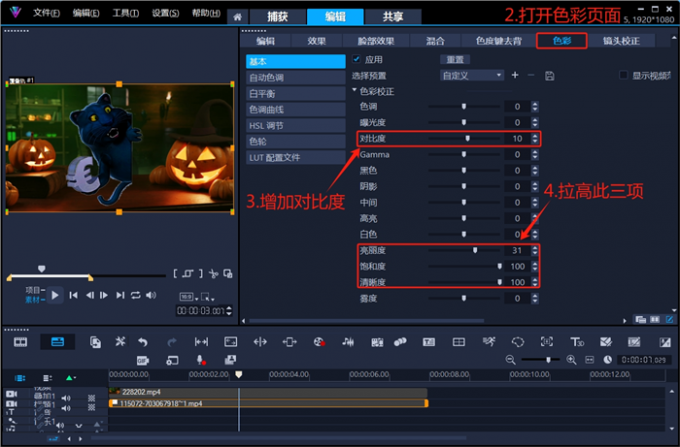Screen dimensions: 680x447
Task: Open LUT 配置文件 section
Action: [x=296, y=157]
